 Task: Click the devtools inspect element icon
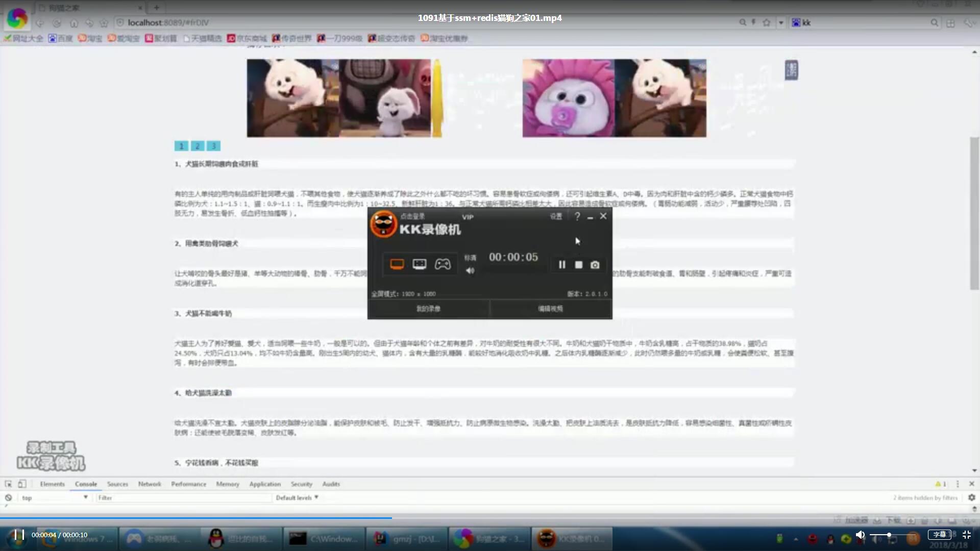[x=8, y=484]
